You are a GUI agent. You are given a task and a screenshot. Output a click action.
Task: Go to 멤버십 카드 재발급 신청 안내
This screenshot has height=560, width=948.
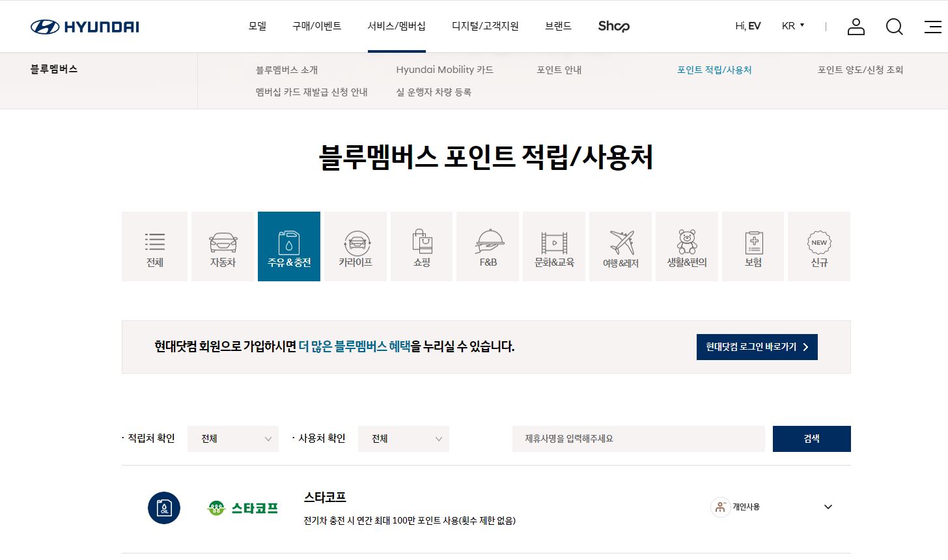[312, 92]
